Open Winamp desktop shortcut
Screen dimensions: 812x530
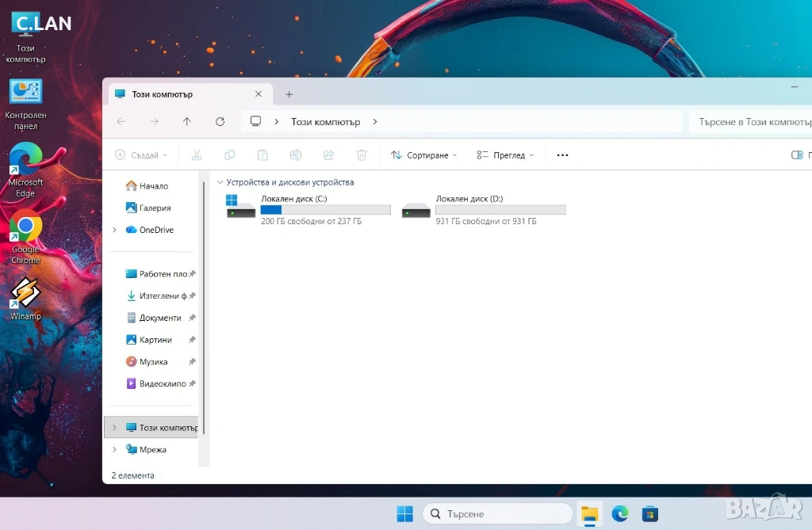tap(25, 298)
